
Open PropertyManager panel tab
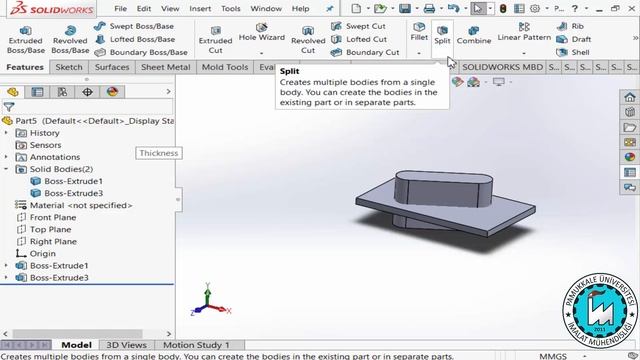[x=37, y=92]
